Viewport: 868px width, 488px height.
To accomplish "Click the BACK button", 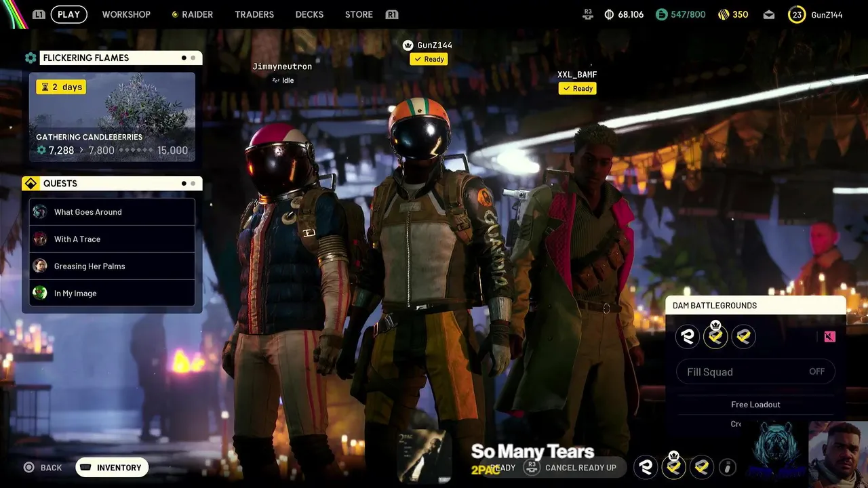I will (43, 468).
